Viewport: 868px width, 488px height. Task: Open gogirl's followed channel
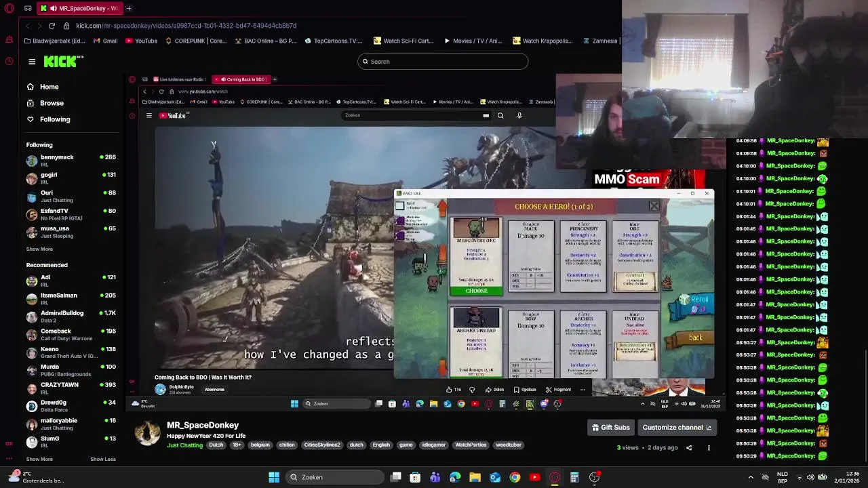point(71,178)
